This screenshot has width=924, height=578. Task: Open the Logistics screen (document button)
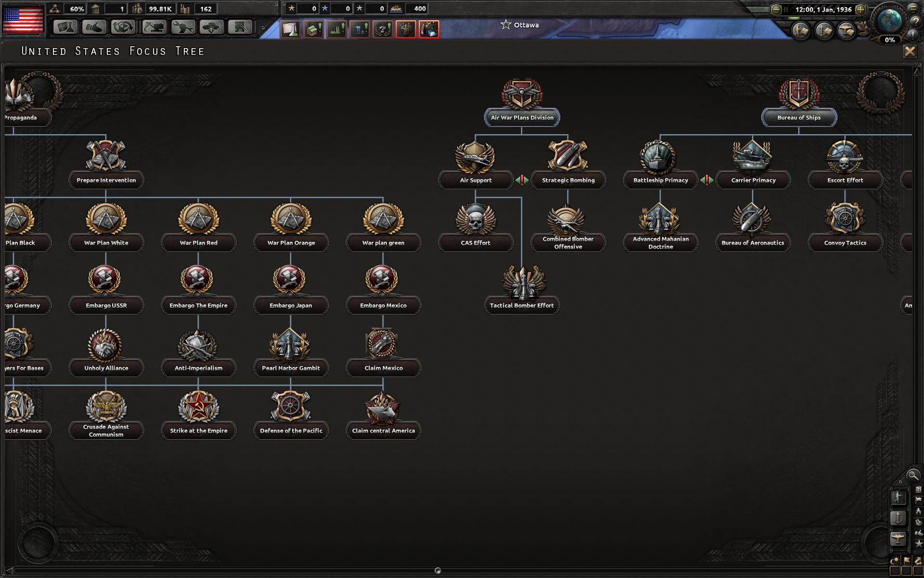click(240, 27)
